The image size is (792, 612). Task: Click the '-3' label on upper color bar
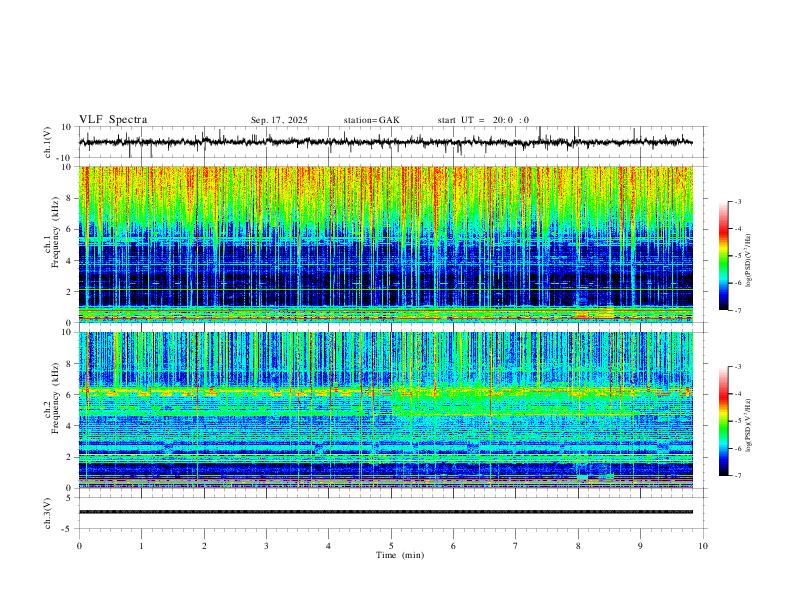pyautogui.click(x=737, y=201)
